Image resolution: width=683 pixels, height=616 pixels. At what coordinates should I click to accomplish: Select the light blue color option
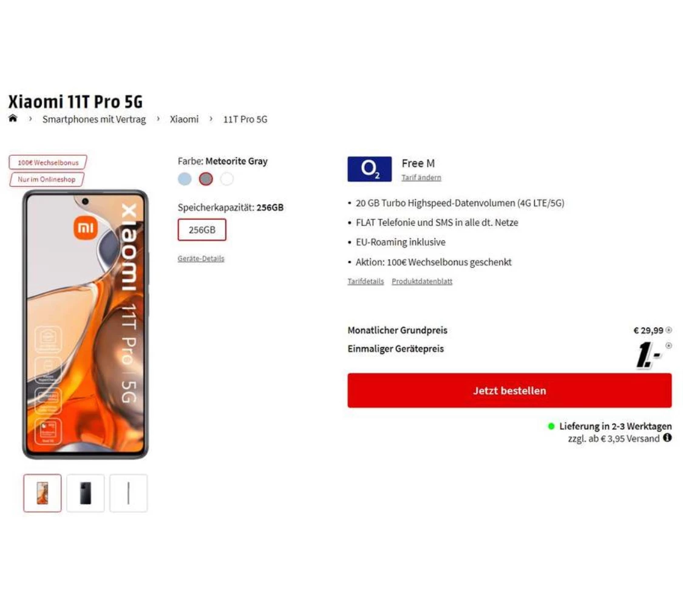coord(185,179)
